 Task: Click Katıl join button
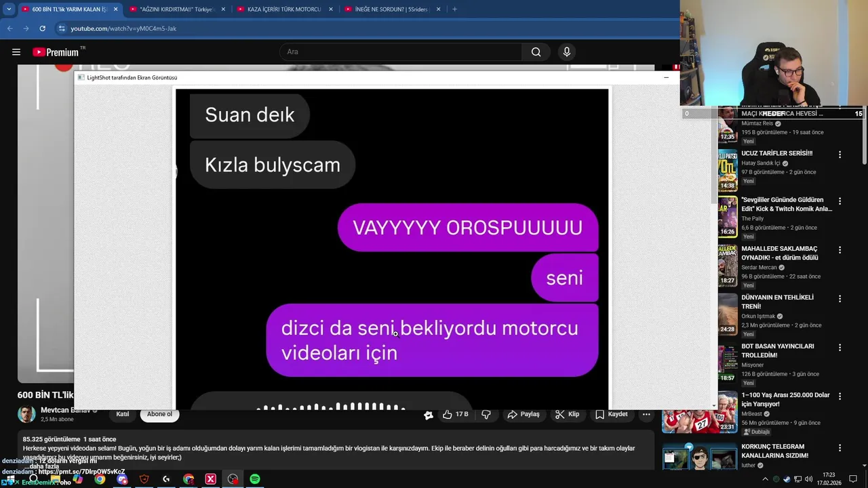tap(123, 414)
